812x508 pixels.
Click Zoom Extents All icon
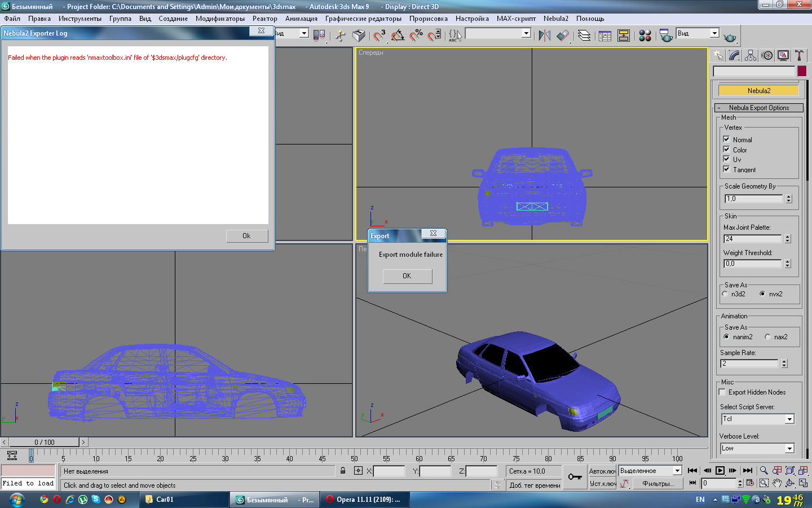803,471
